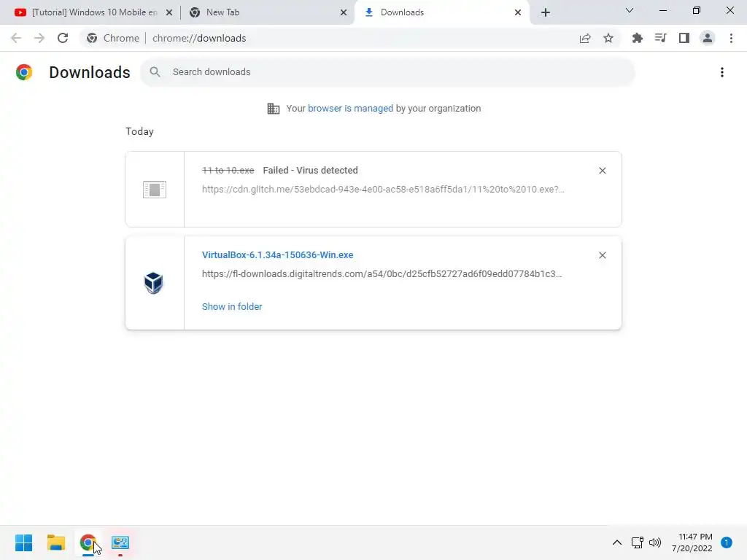
Task: Click the Downloads page title
Action: pyautogui.click(x=90, y=72)
